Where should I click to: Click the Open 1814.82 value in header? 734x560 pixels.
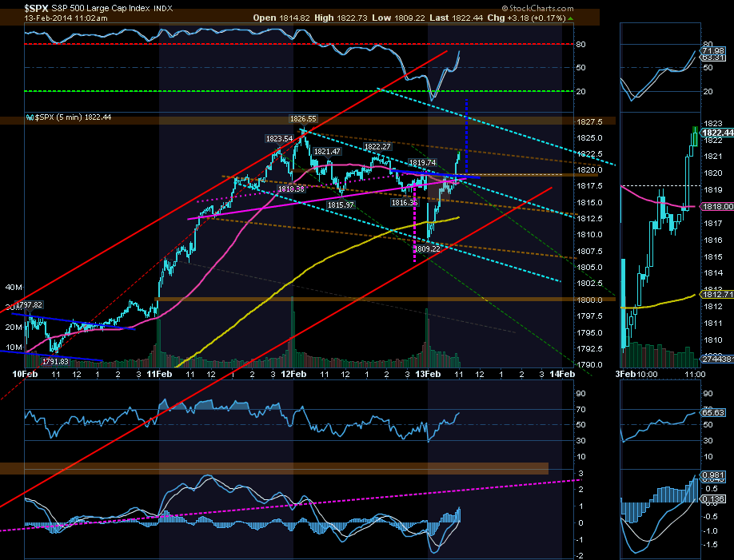(281, 18)
